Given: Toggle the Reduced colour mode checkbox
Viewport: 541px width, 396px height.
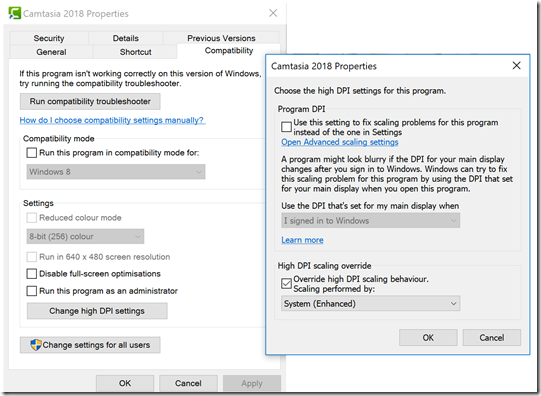Looking at the screenshot, I should pos(32,218).
